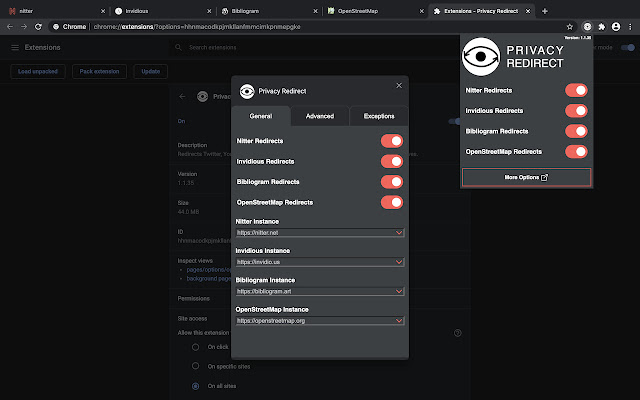Switch to the Exceptions tab
This screenshot has width=640, height=400.
click(378, 116)
